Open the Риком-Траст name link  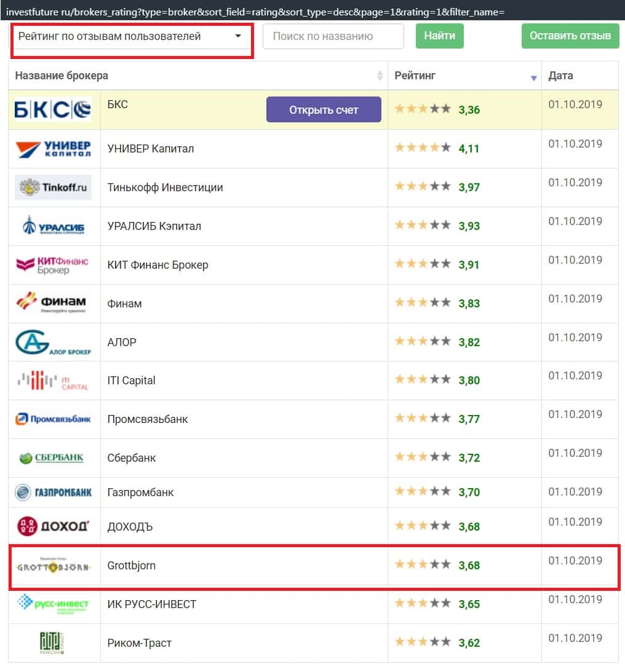139,643
